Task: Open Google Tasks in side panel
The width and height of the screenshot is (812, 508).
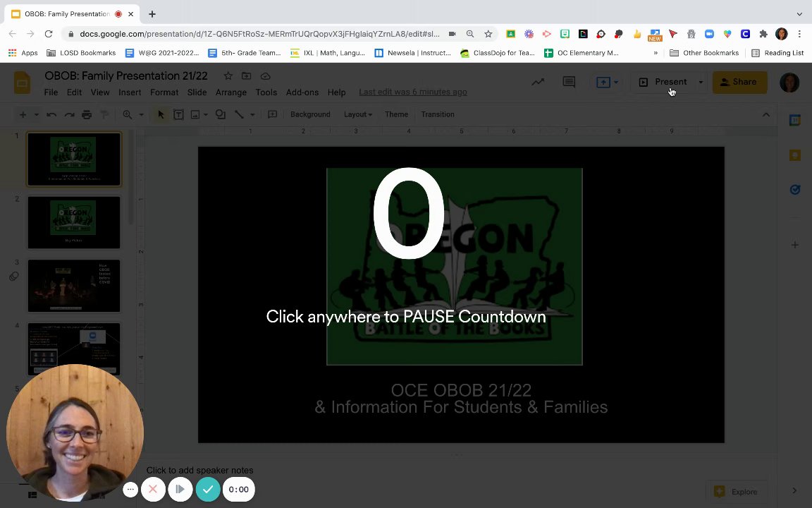Action: click(795, 190)
